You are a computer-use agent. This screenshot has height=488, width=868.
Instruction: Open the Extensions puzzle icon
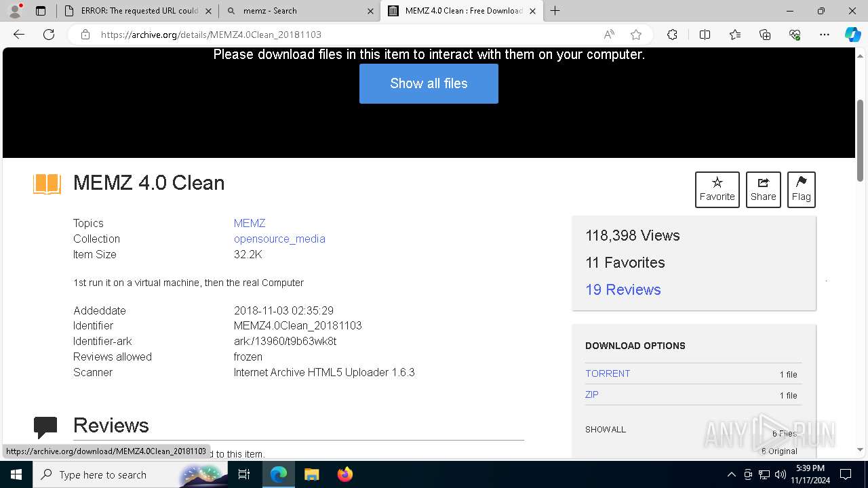672,35
